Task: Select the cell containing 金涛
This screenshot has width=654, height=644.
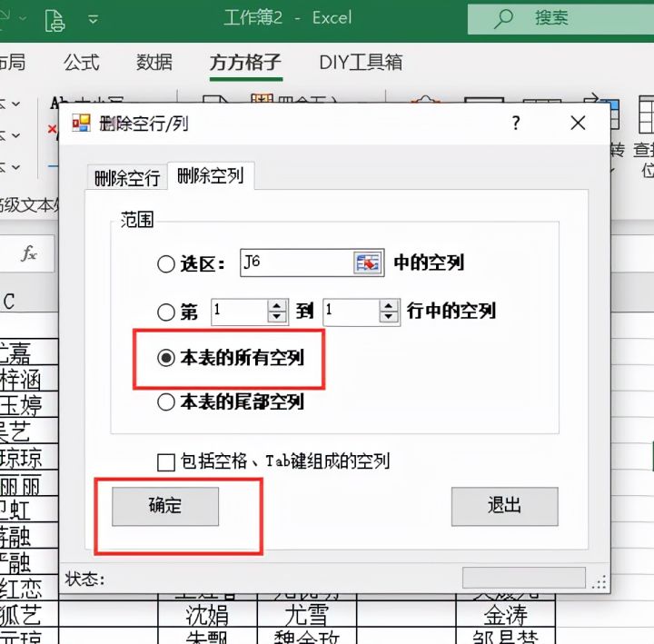Action: pyautogui.click(x=506, y=614)
